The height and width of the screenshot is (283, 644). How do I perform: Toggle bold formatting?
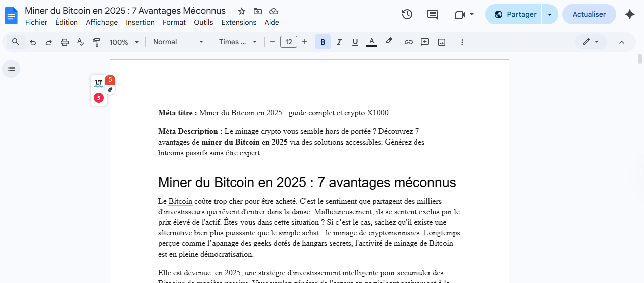tap(323, 42)
